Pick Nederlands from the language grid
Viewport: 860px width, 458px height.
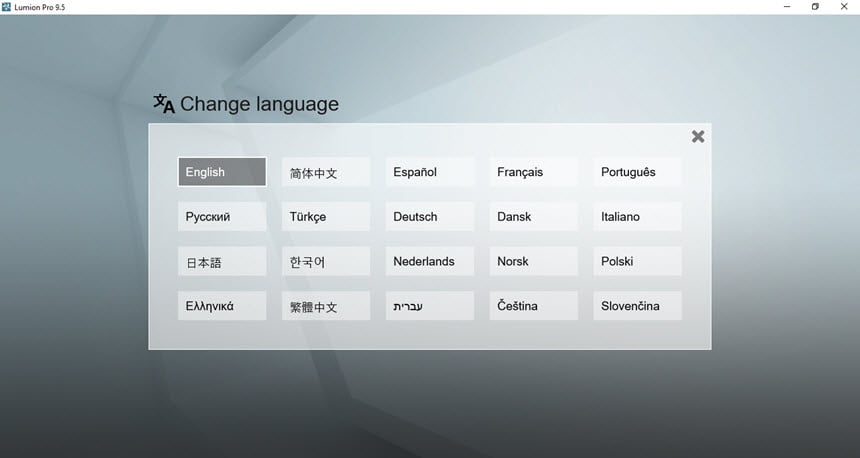[429, 261]
